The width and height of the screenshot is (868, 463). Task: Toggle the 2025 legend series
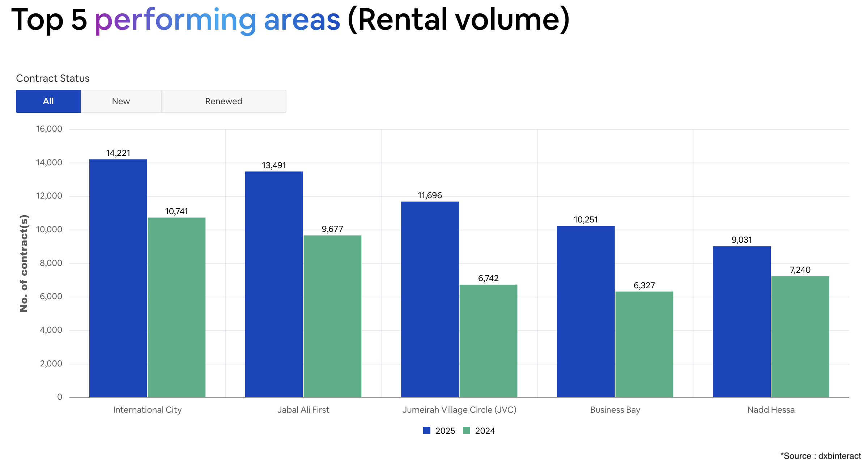point(439,431)
